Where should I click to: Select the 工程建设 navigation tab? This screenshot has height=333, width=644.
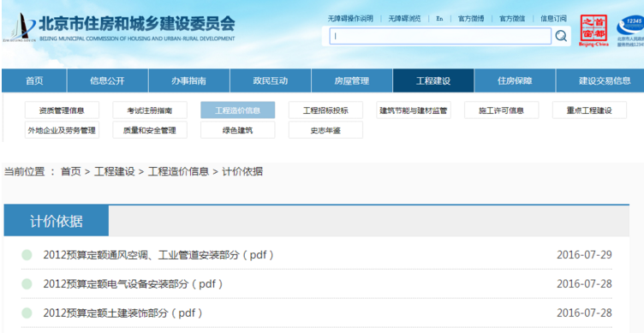[x=433, y=80]
